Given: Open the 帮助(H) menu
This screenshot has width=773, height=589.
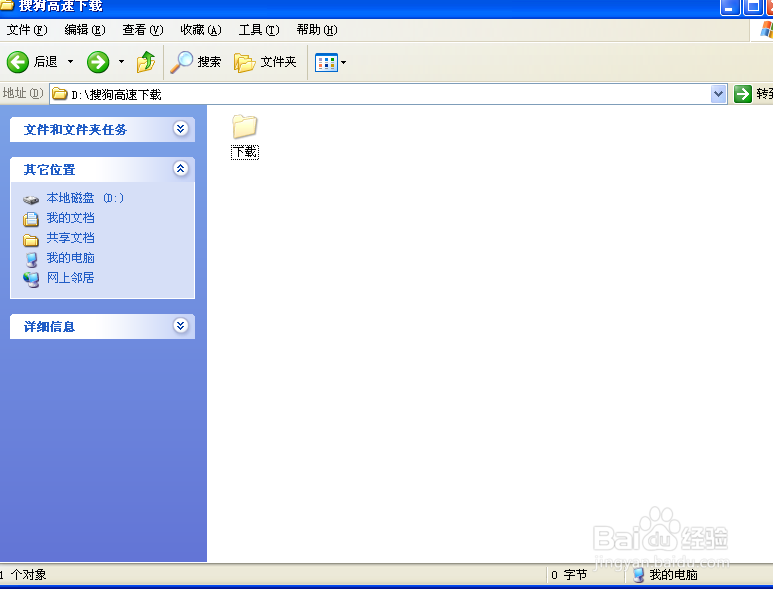Looking at the screenshot, I should pos(317,30).
